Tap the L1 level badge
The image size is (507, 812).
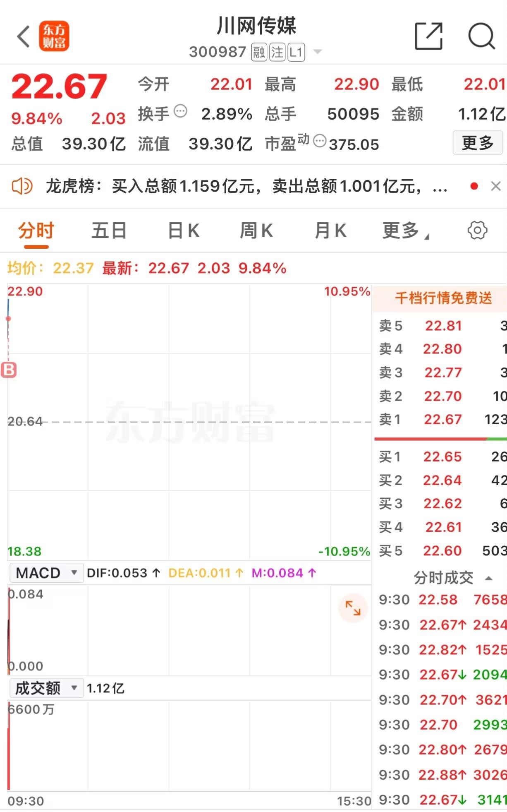[x=297, y=52]
